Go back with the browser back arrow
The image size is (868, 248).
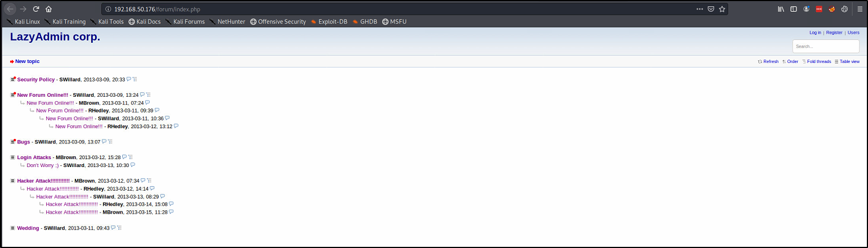tap(10, 9)
